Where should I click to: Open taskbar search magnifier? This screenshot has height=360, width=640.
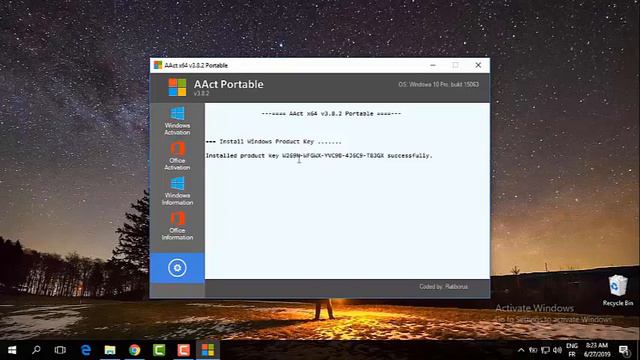[36, 350]
